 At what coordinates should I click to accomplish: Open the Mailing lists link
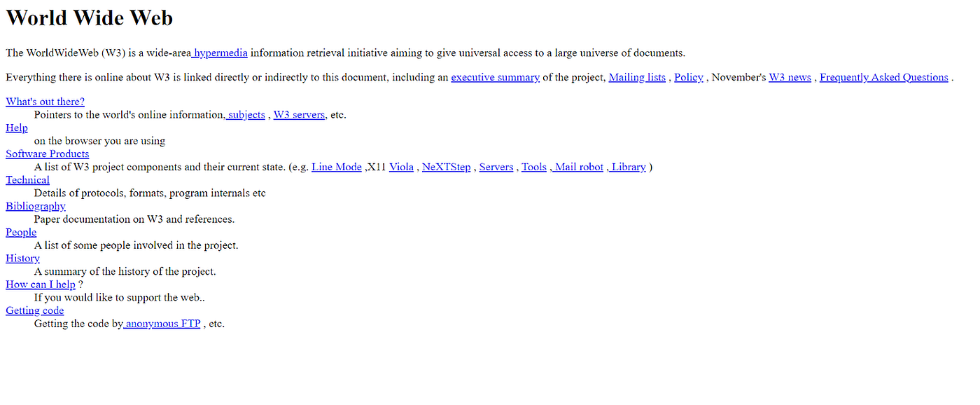point(637,77)
